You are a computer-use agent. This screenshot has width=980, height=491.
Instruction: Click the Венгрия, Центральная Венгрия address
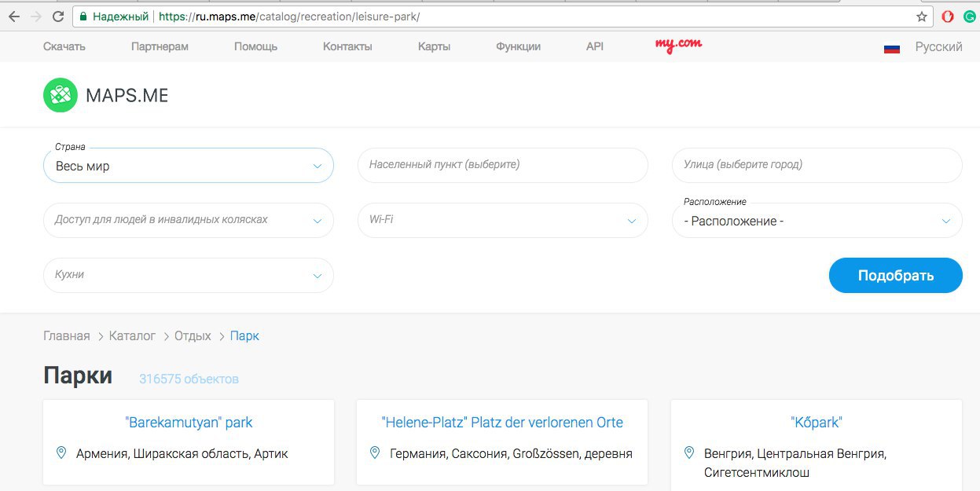(795, 464)
